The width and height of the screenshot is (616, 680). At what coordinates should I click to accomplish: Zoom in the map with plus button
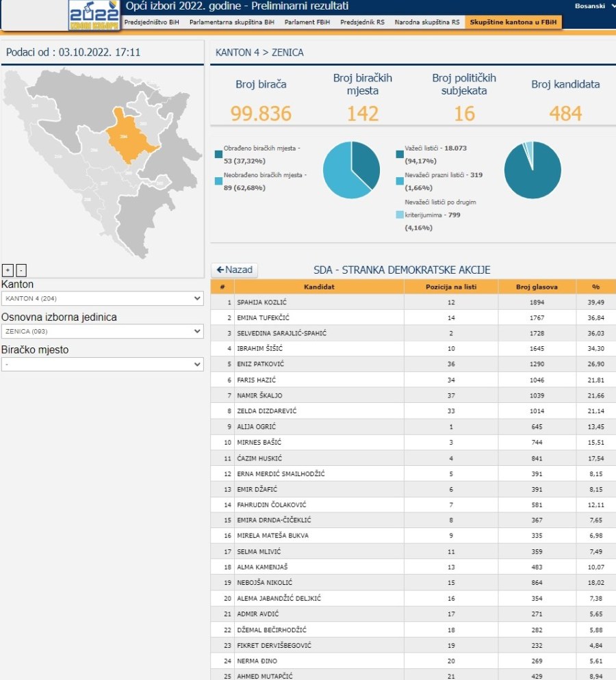pyautogui.click(x=8, y=270)
